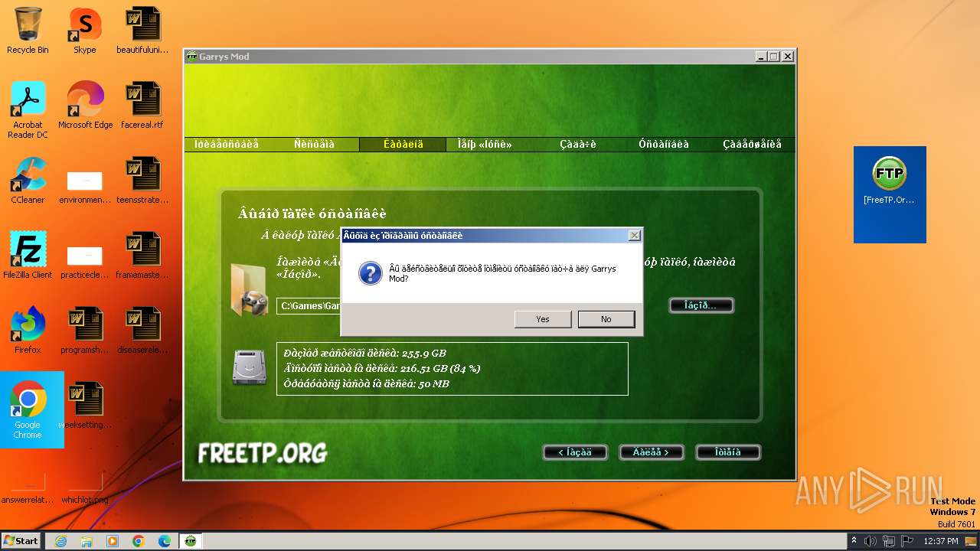Click the browse button next to path field
Viewport: 980px width, 551px height.
click(701, 305)
